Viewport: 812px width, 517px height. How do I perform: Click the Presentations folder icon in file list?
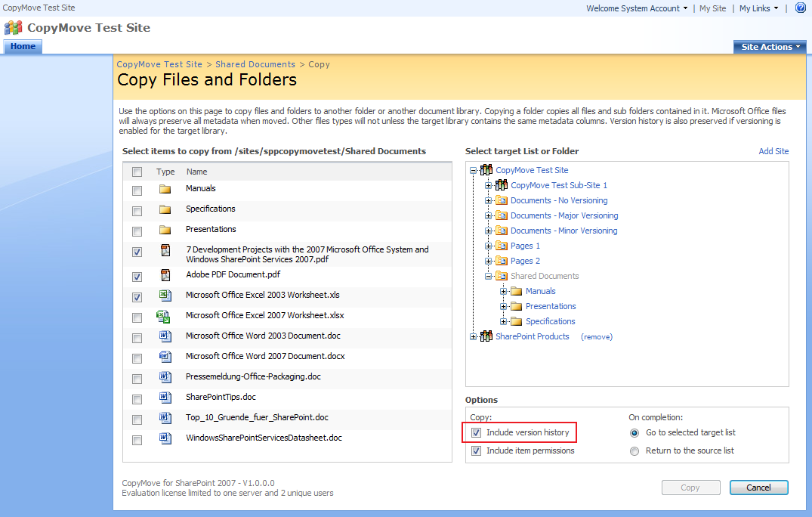point(165,230)
